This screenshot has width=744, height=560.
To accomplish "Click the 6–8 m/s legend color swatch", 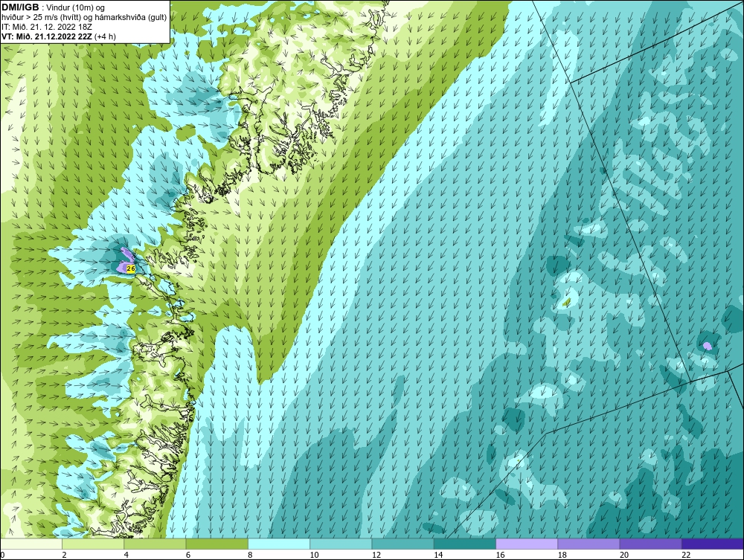I will [217, 544].
